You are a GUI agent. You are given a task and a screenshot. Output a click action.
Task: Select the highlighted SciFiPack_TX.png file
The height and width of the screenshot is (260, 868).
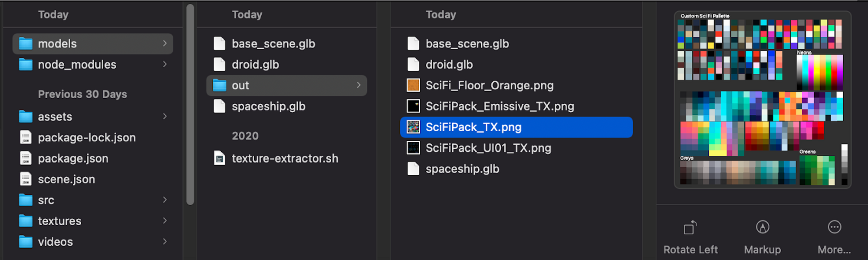(473, 127)
